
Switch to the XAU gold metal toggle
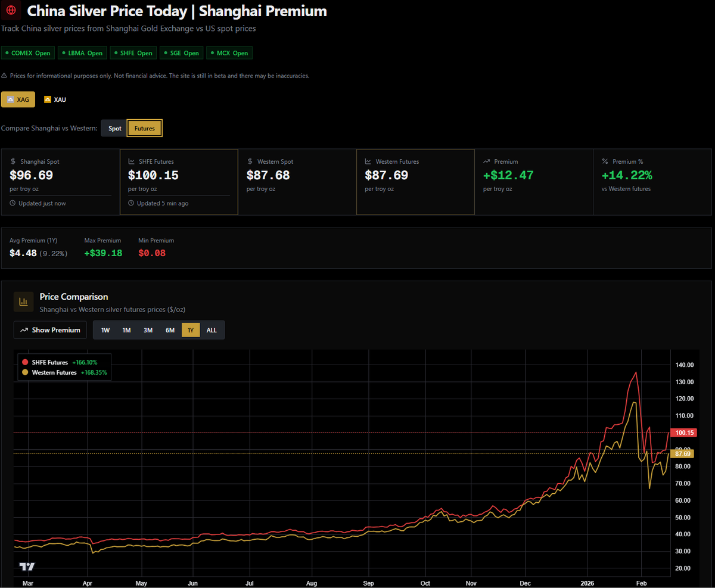coord(55,99)
